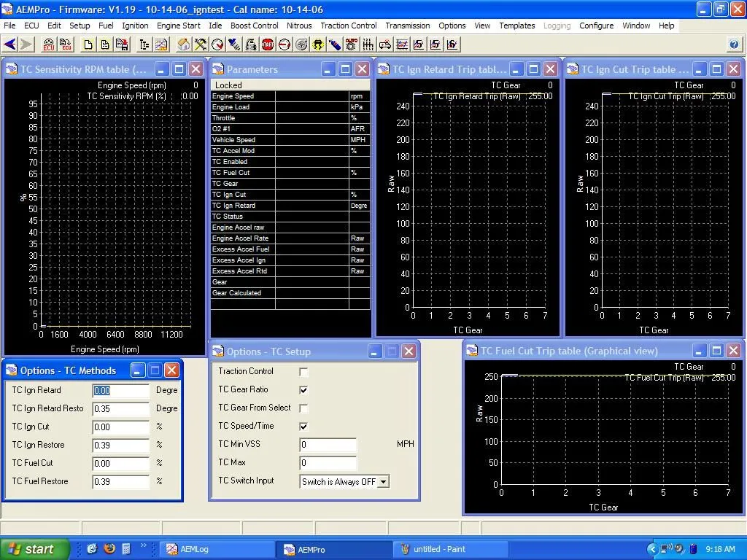747x560 pixels.
Task: Click the gauge dial toolbar icon
Action: pos(217,44)
